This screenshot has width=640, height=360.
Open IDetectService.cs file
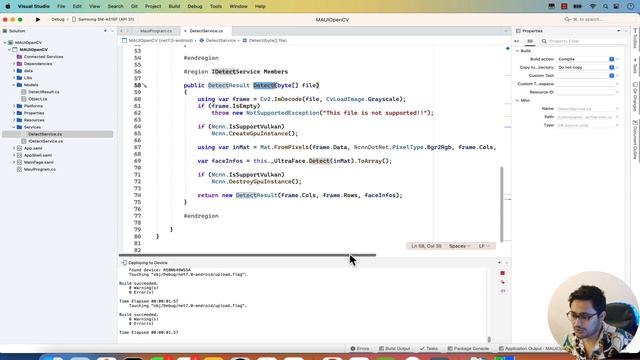click(46, 141)
